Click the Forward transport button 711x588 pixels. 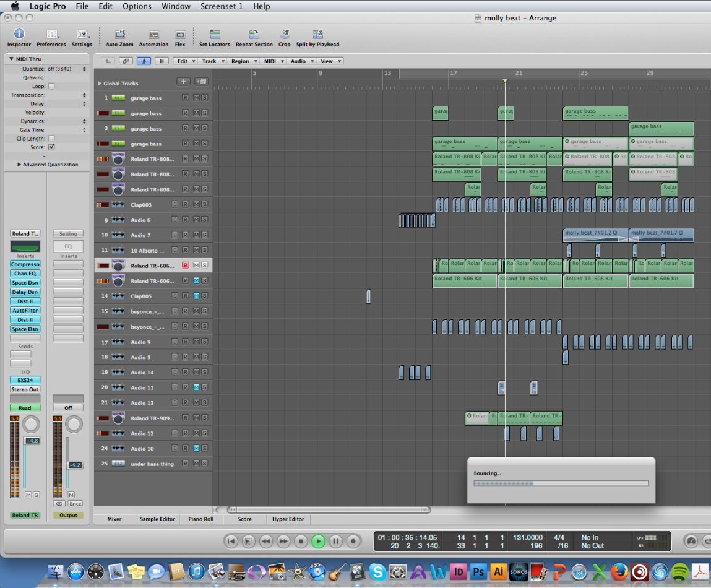(x=283, y=541)
